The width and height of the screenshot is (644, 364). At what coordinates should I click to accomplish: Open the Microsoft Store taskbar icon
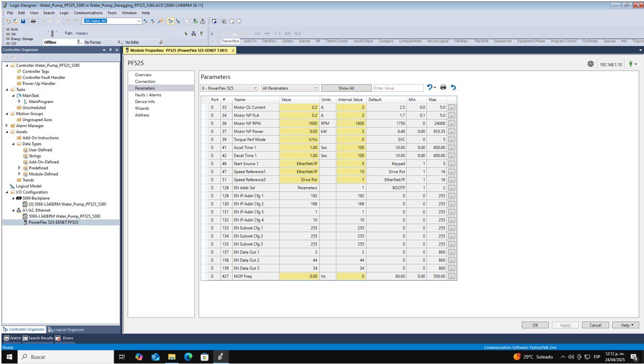[205, 357]
